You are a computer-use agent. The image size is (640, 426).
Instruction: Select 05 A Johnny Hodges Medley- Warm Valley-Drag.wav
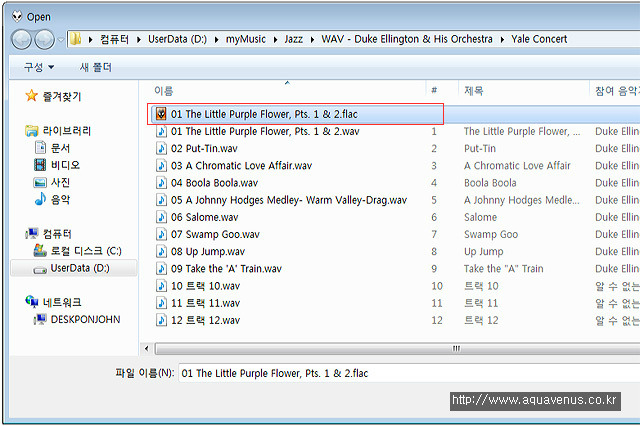pyautogui.click(x=289, y=200)
